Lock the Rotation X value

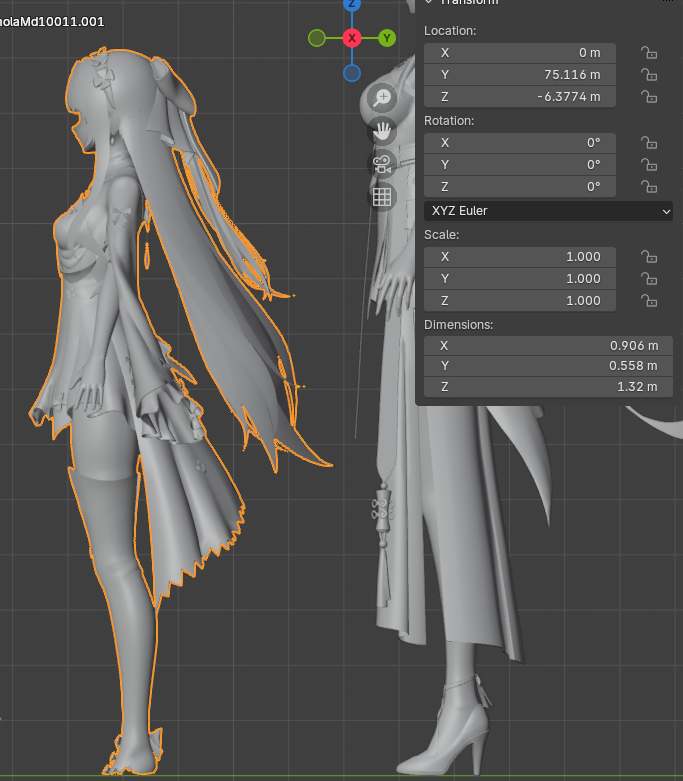pyautogui.click(x=649, y=143)
